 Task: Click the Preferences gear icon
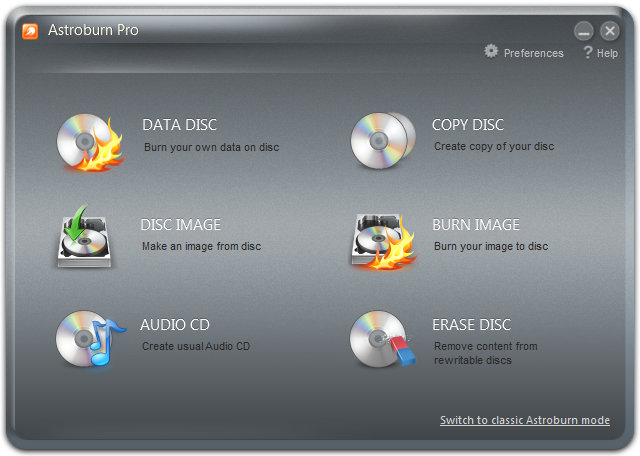pos(491,51)
